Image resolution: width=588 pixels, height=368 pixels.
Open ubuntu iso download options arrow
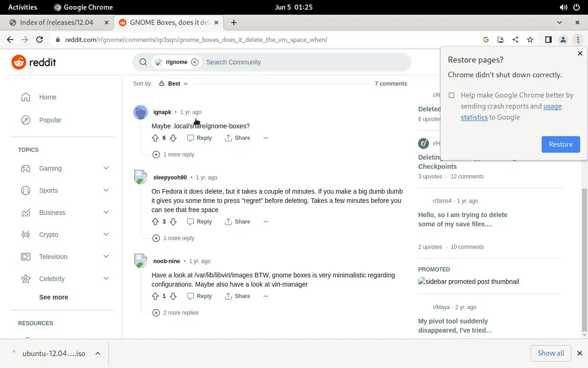(x=98, y=353)
